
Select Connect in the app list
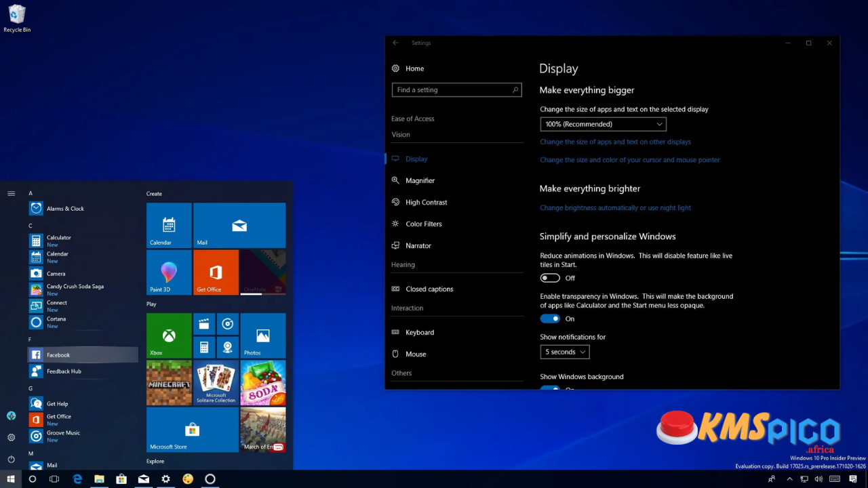tap(83, 306)
